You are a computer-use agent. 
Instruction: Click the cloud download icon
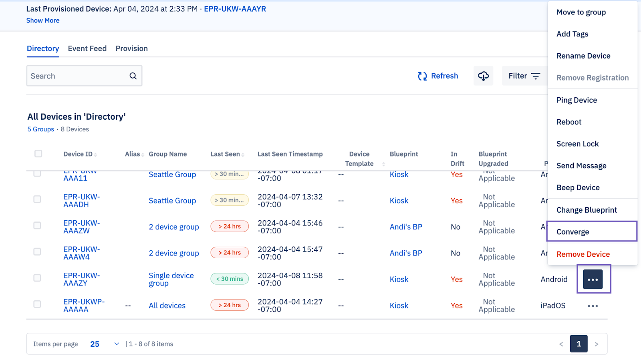(483, 76)
